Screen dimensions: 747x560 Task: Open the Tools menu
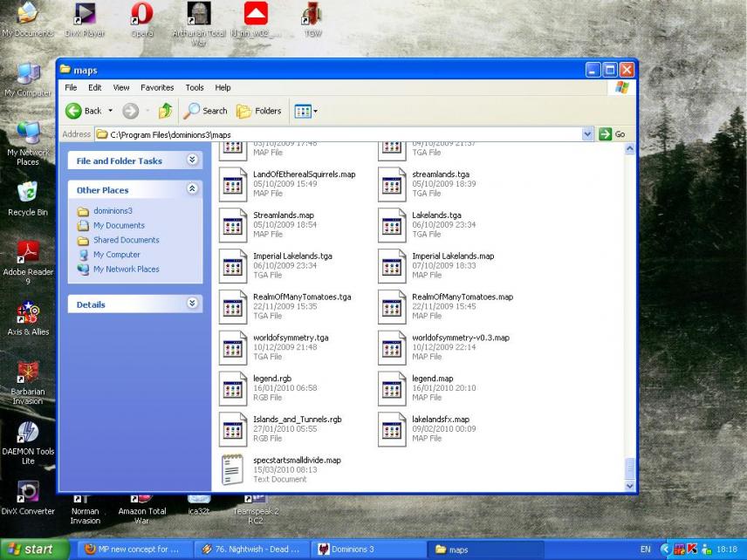[195, 87]
